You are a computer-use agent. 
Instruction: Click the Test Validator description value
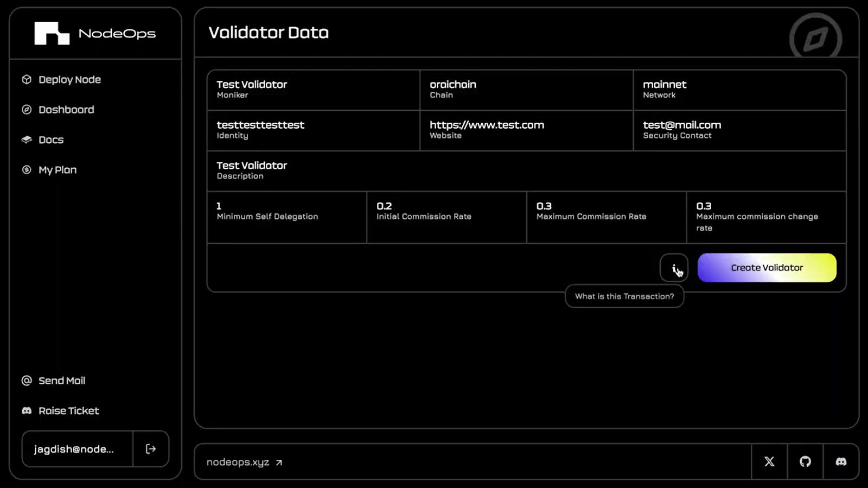[252, 165]
